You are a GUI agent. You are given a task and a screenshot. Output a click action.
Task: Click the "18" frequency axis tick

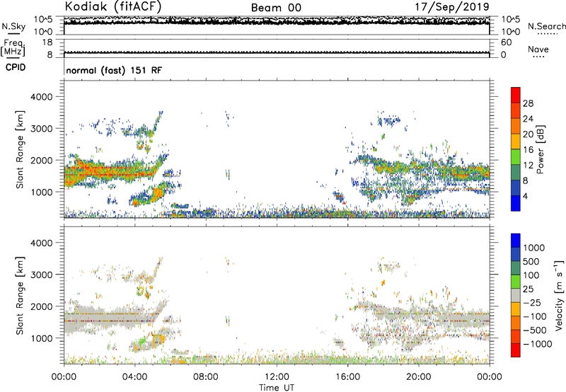(x=47, y=42)
